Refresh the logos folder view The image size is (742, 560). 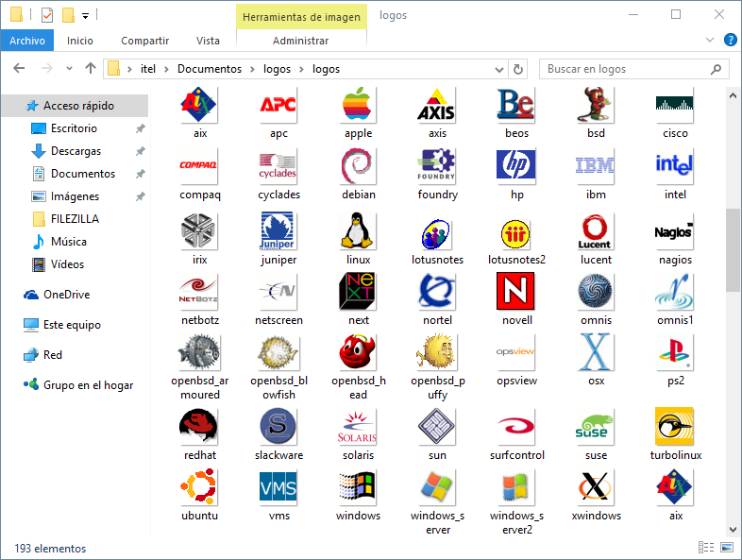click(518, 70)
